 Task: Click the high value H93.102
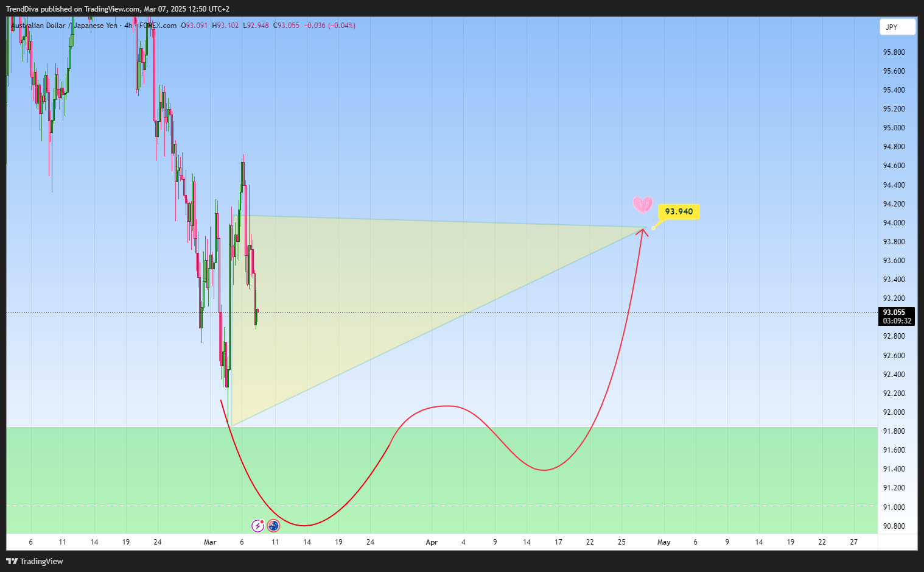pos(225,26)
